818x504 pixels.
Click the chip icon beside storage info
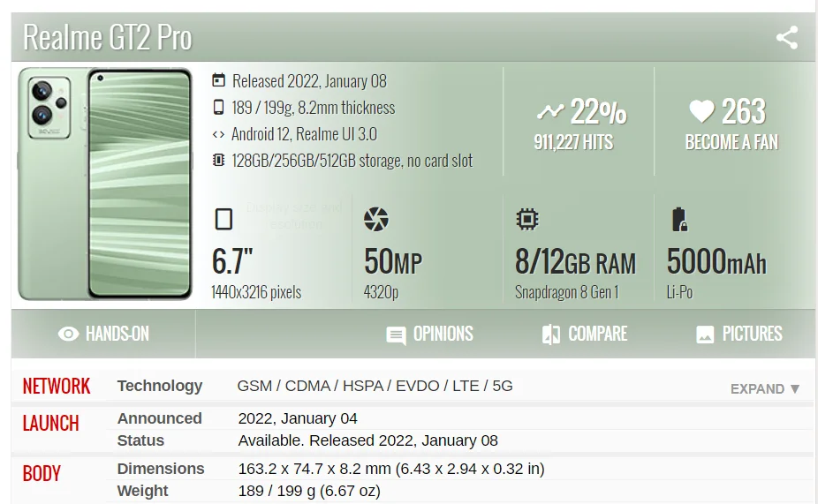(x=218, y=160)
